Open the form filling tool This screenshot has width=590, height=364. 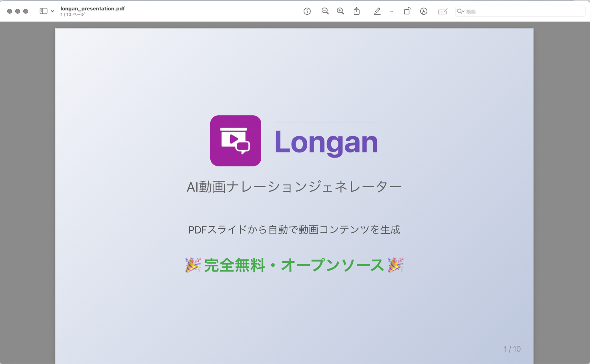[x=443, y=11]
